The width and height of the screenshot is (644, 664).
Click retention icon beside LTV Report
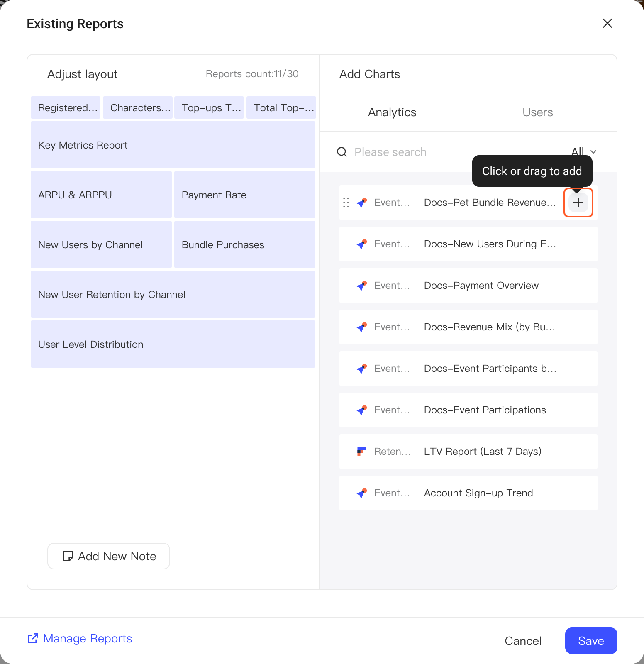[x=362, y=452]
